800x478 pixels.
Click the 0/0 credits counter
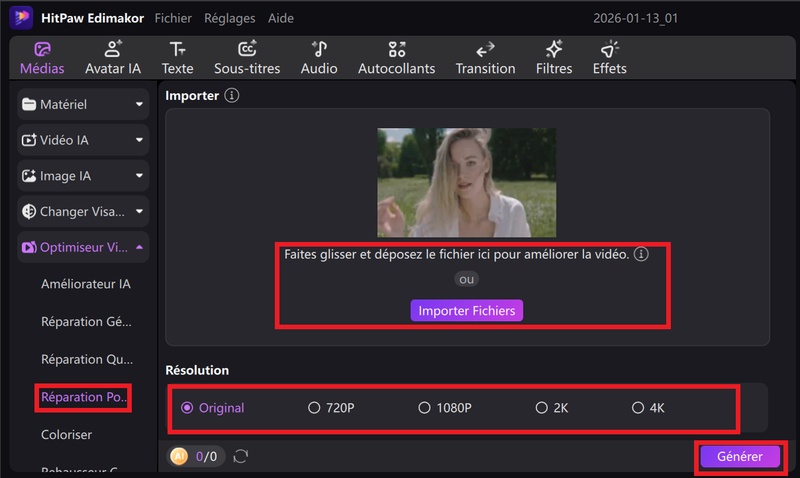click(206, 456)
